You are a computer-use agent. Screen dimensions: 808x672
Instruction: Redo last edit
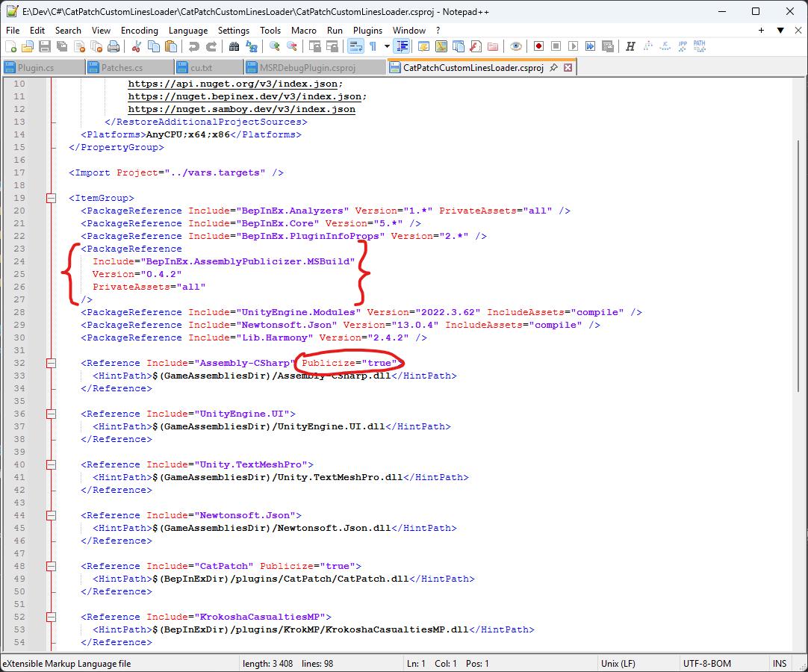(x=211, y=46)
